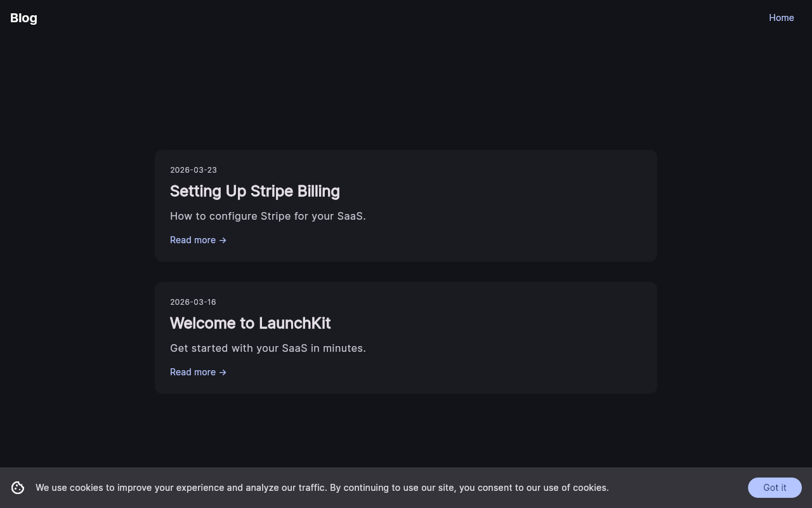Click the 2026-03-23 date label
The width and height of the screenshot is (812, 508).
pos(193,170)
